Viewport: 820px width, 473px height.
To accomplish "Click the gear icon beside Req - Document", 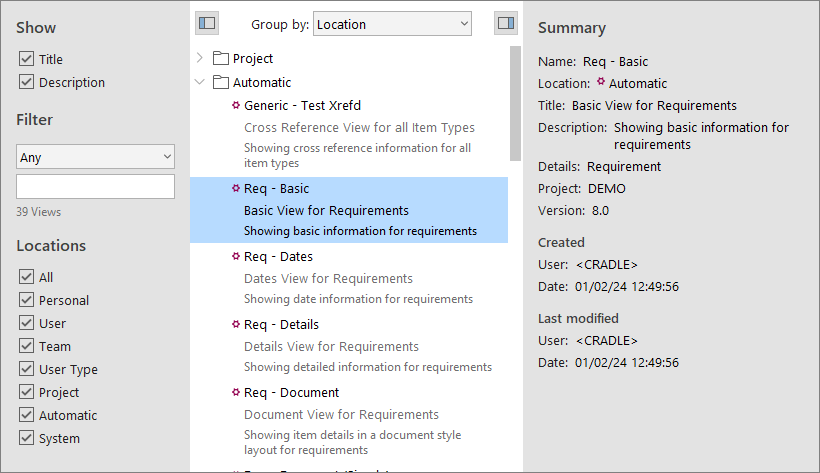I will pos(236,392).
